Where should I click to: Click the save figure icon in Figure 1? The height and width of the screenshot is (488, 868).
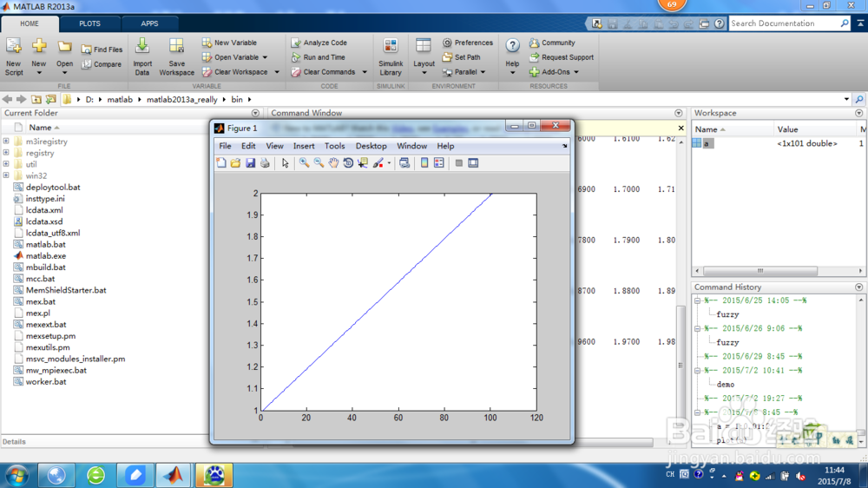pyautogui.click(x=250, y=163)
